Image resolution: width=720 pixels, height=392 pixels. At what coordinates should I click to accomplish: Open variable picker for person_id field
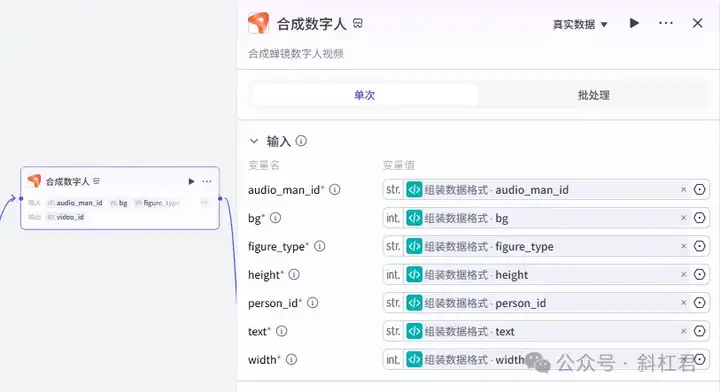[x=699, y=302]
